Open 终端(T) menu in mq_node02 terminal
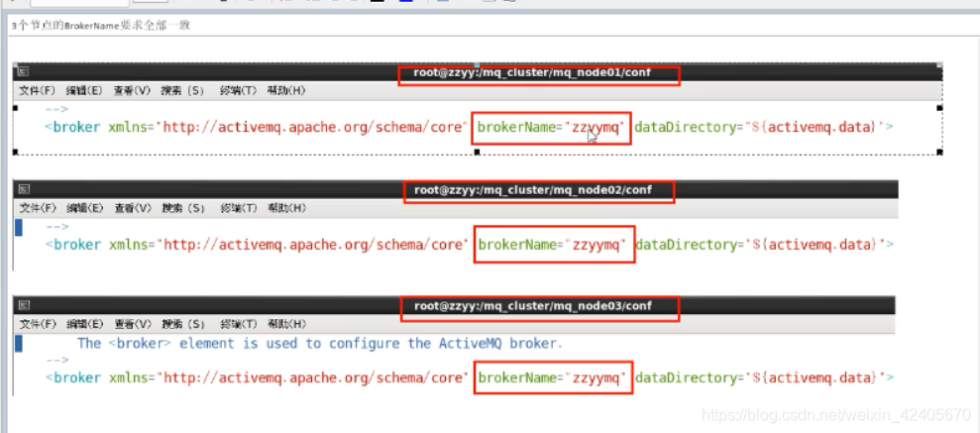 239,208
